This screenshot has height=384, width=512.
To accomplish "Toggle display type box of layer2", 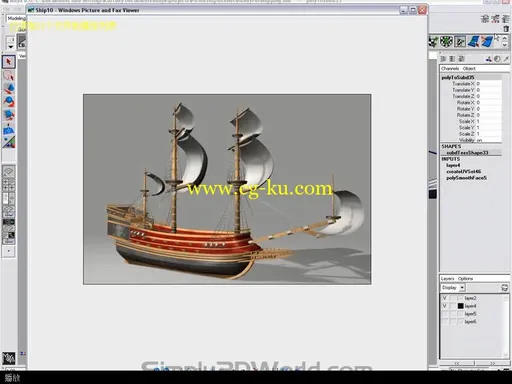I will [453, 298].
